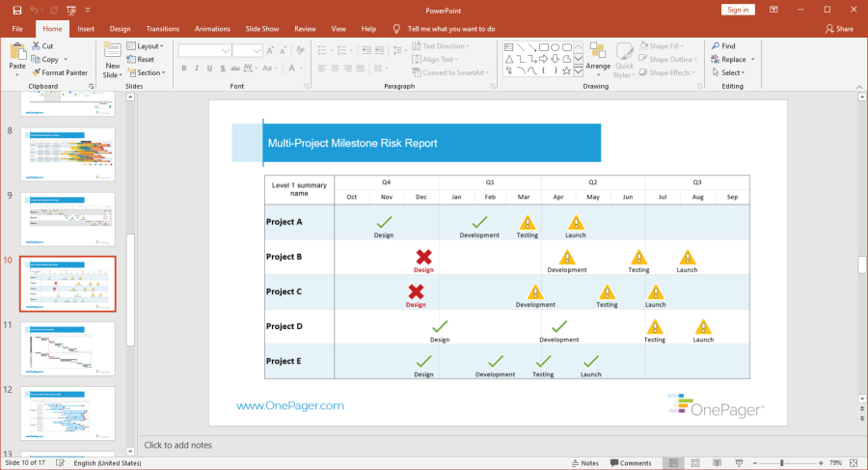This screenshot has width=868, height=470.
Task: Click the Paste clipboard icon
Action: click(17, 52)
